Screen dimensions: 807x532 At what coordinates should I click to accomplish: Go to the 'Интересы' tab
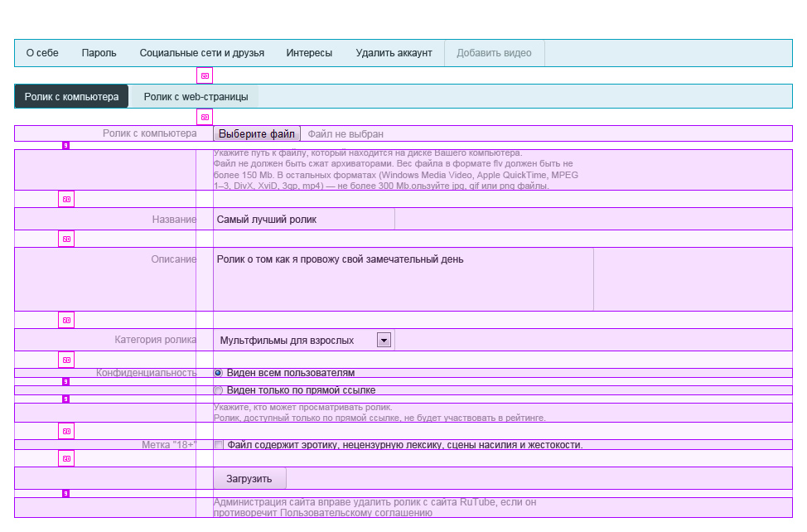[309, 53]
